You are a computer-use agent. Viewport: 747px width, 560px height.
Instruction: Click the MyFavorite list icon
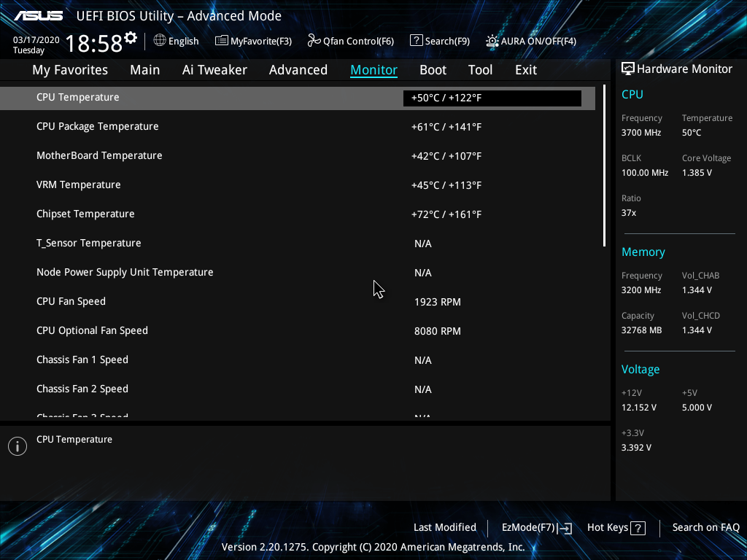coord(222,41)
